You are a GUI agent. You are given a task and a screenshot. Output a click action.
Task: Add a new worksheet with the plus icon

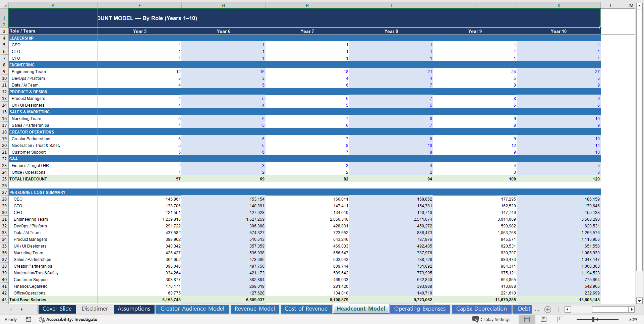tap(548, 310)
